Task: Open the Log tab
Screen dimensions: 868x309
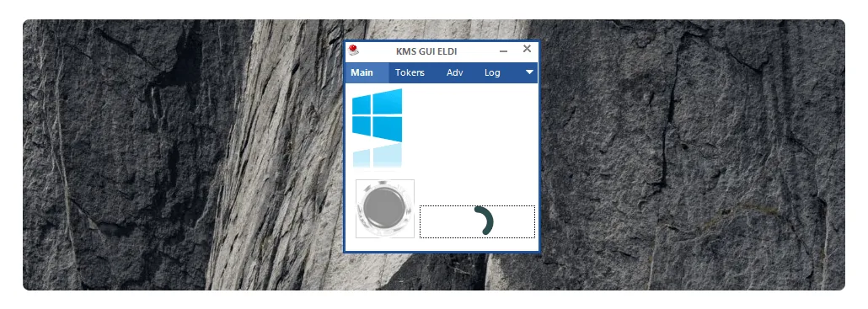Action: [492, 72]
